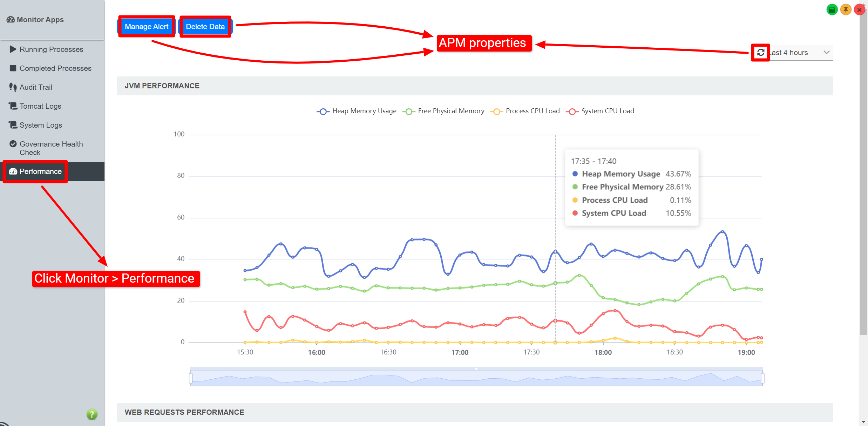Click the Monitor Apps dashboard icon
Image resolution: width=868 pixels, height=426 pixels.
coord(11,20)
